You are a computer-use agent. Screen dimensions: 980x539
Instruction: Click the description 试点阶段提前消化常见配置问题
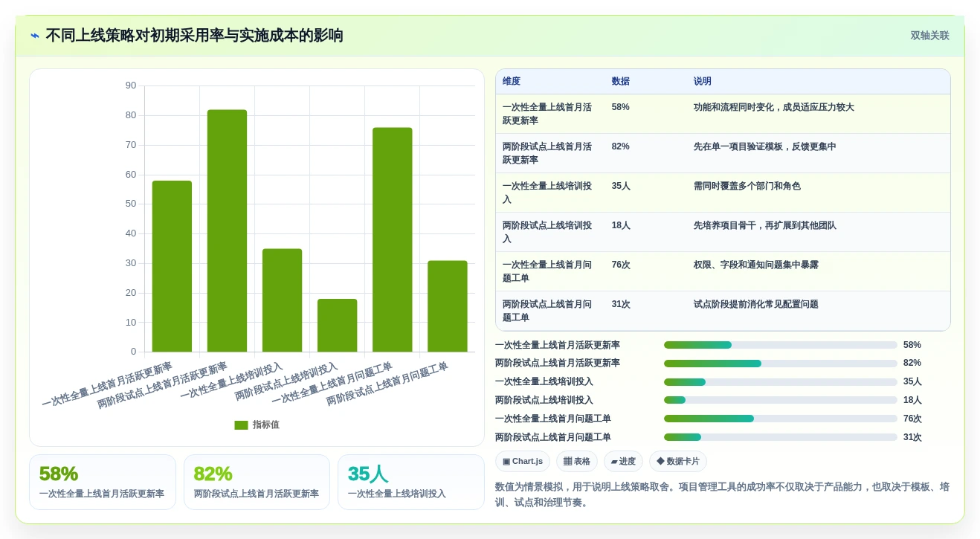[756, 304]
